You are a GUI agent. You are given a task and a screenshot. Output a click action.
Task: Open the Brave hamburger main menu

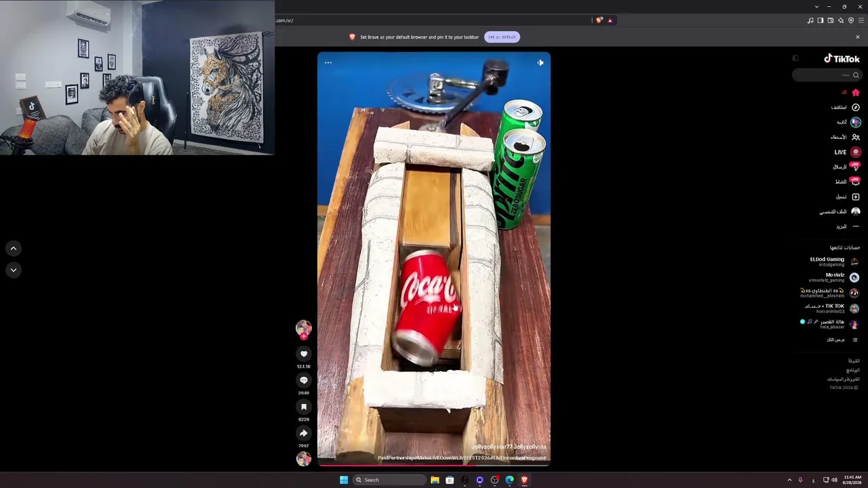coord(861,20)
